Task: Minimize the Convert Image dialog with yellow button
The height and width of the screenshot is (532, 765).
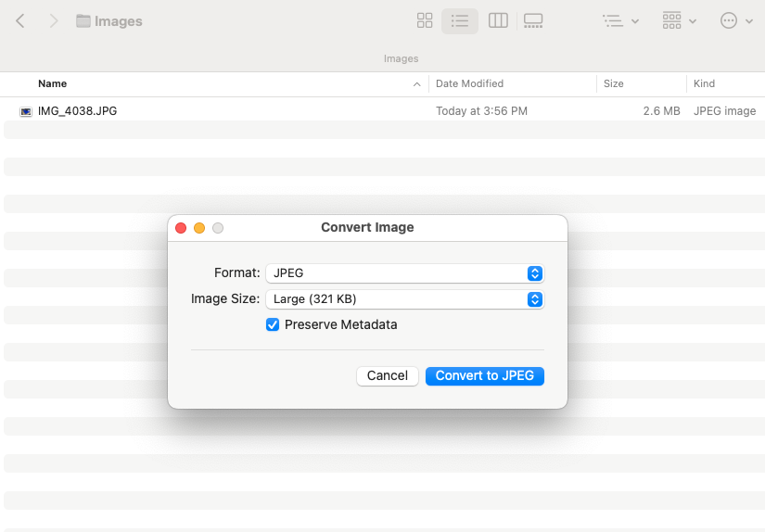Action: [199, 228]
